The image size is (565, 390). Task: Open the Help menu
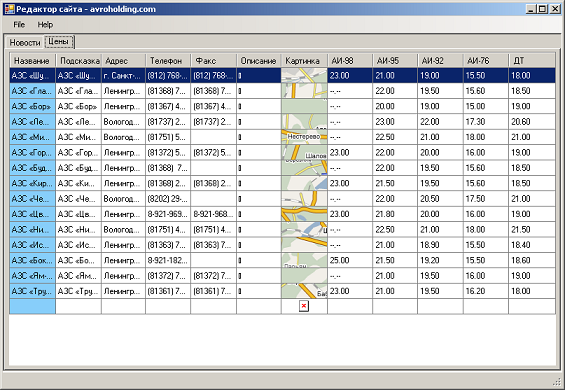[45, 25]
